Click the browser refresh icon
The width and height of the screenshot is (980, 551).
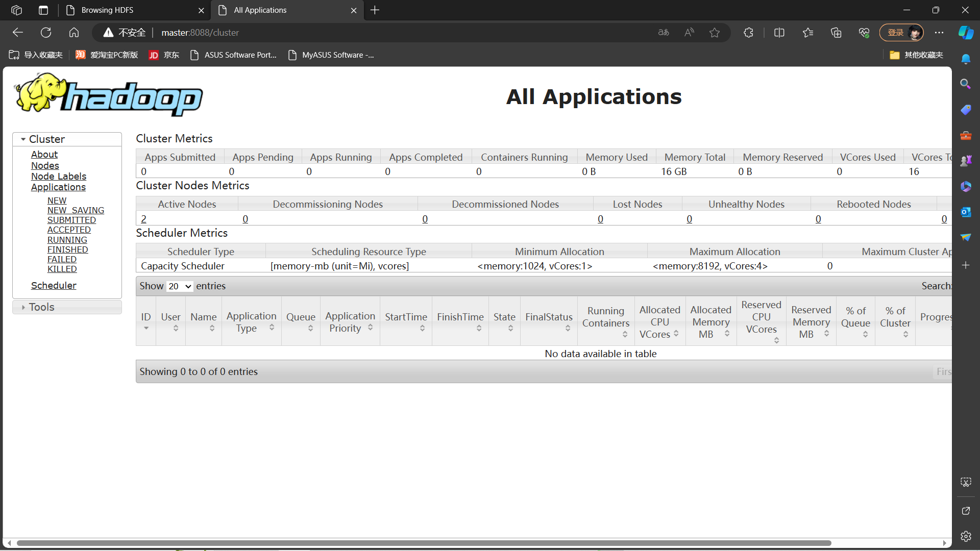click(46, 33)
